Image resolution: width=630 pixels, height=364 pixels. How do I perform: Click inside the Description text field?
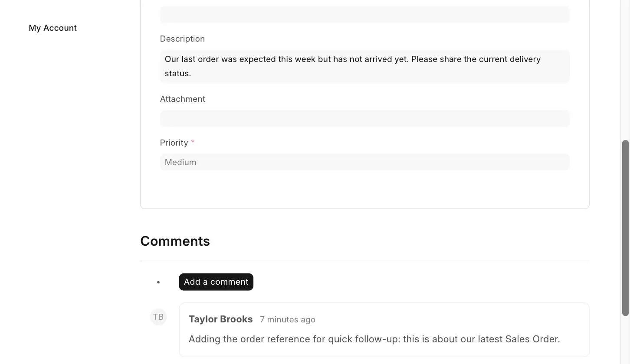[364, 66]
